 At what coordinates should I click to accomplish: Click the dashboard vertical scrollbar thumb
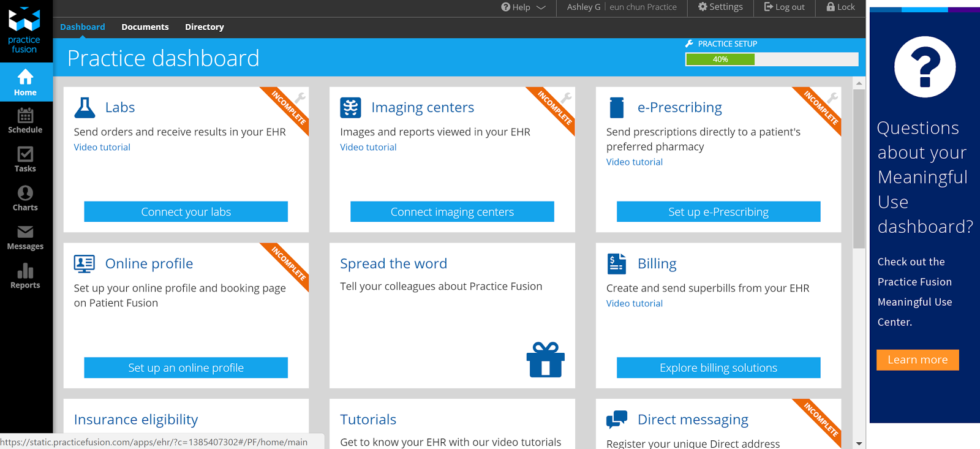[x=859, y=168]
